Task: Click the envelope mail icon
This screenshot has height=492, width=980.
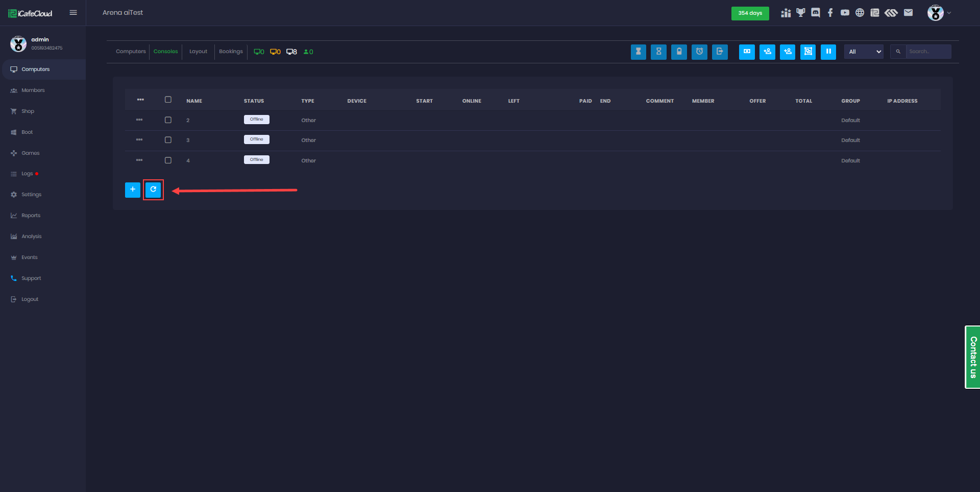Action: (x=908, y=13)
